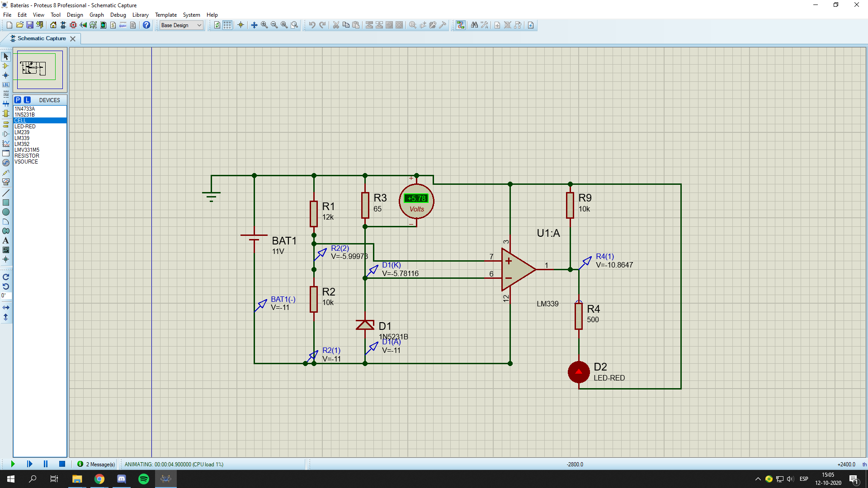Click the fit-to-screen zoom icon
This screenshot has height=488, width=868.
click(284, 25)
